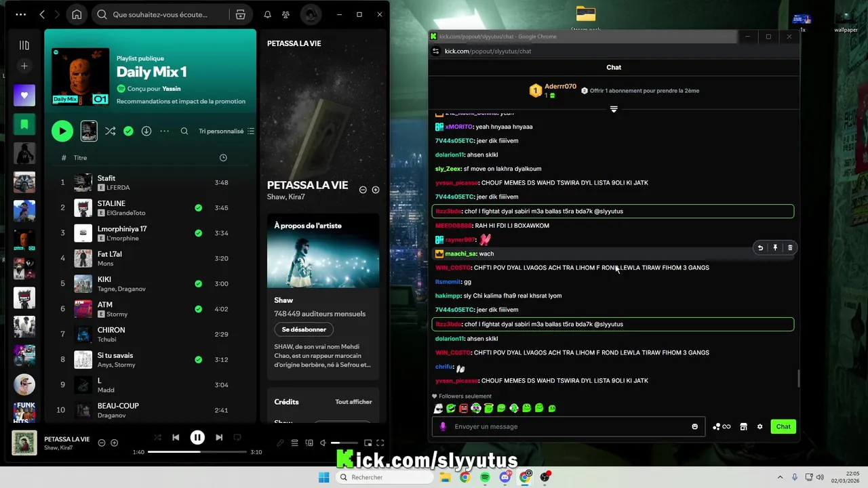Open Liked Songs in Spotify sidebar
Image resolution: width=868 pixels, height=488 pixels.
[x=24, y=95]
